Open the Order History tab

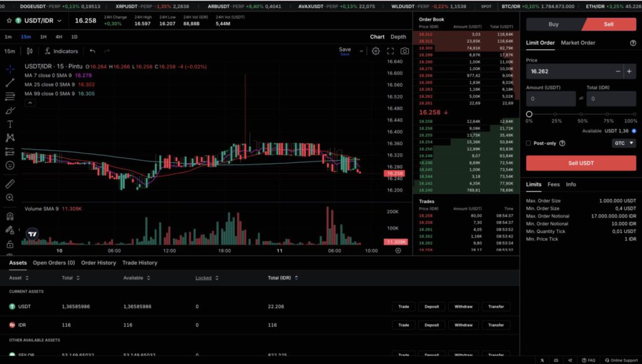click(98, 263)
